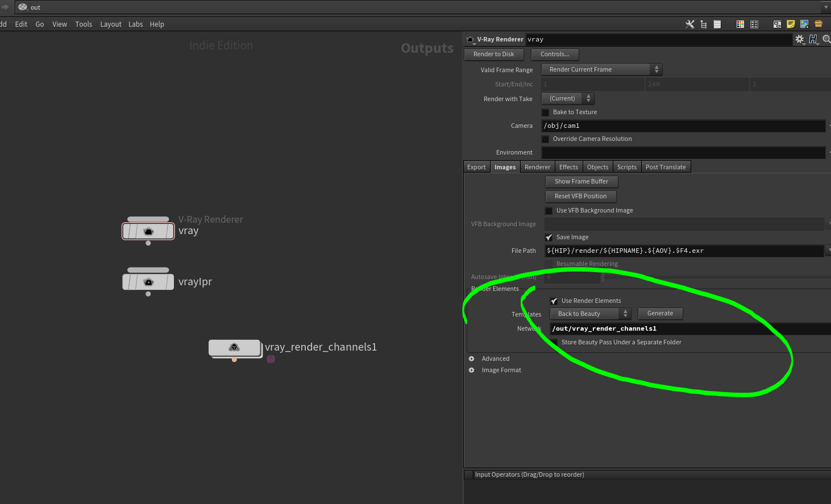Switch to the Objects tab
Image resolution: width=831 pixels, height=504 pixels.
[597, 167]
